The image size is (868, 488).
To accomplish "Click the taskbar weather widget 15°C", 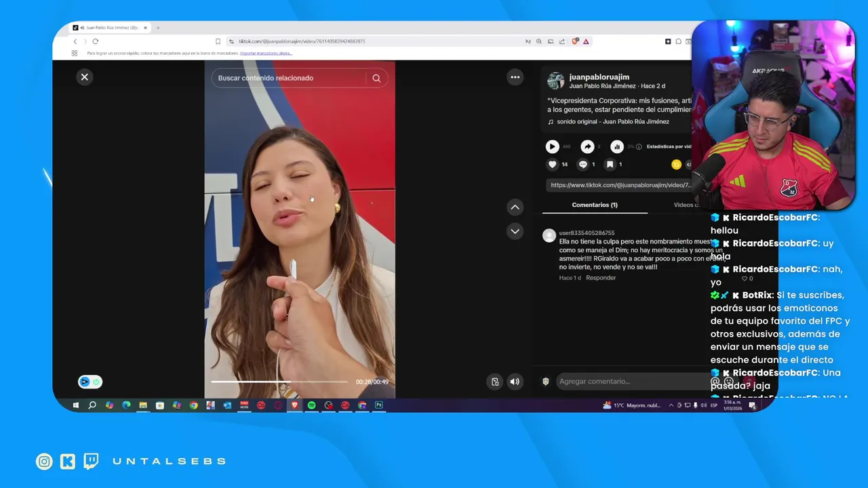I will [x=631, y=405].
